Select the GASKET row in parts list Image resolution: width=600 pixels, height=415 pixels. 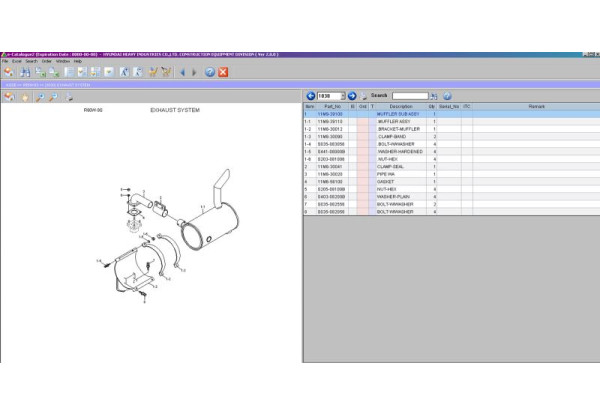pyautogui.click(x=400, y=181)
